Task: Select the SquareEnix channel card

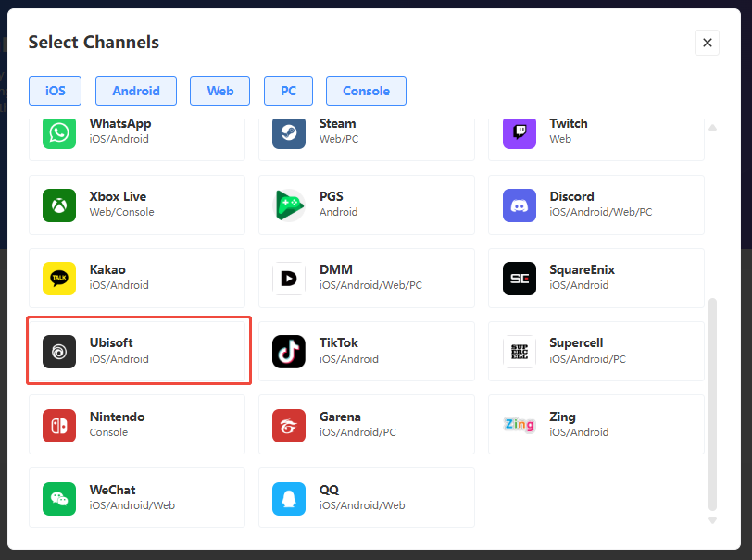Action: click(x=595, y=278)
